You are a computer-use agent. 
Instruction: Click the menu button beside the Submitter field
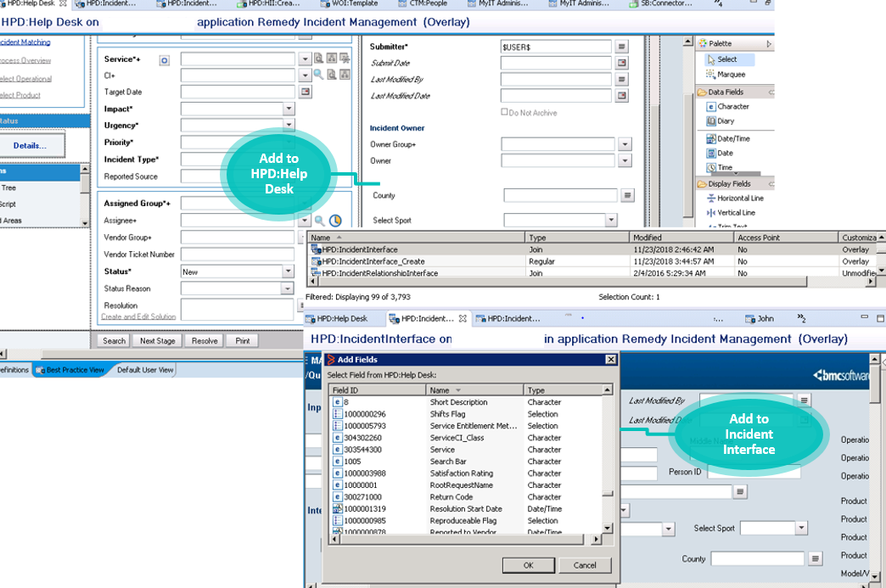coord(621,47)
